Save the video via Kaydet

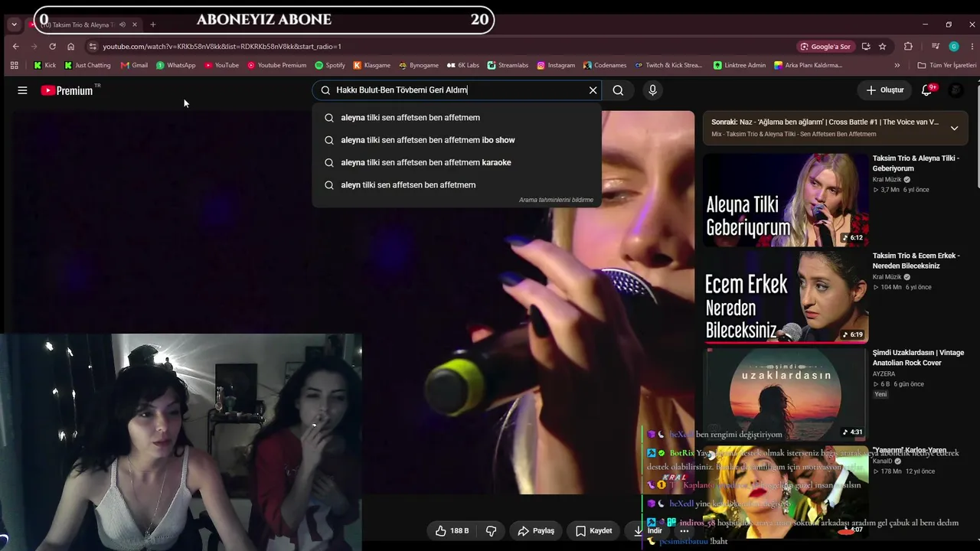593,530
